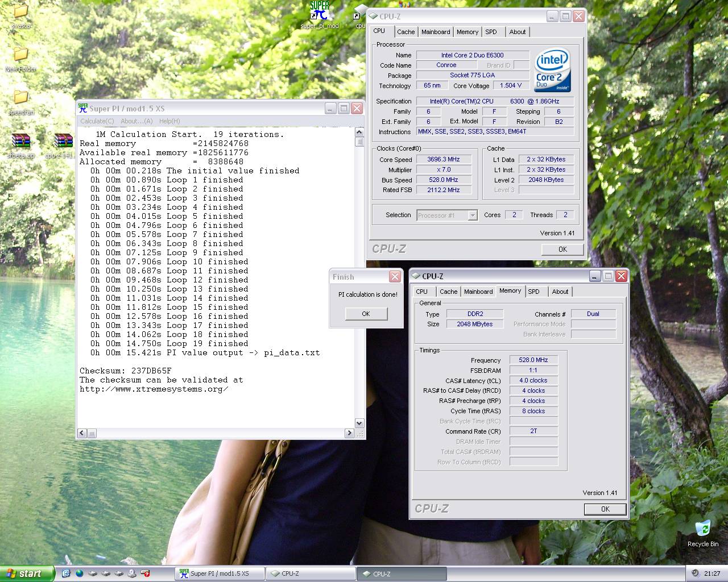
Task: Click the Command Rate value 2T
Action: [x=533, y=431]
